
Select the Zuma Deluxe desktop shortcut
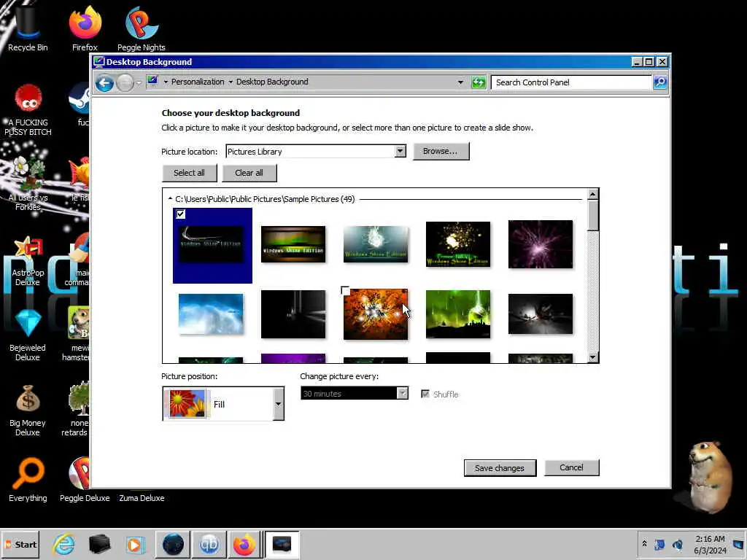[x=142, y=497]
